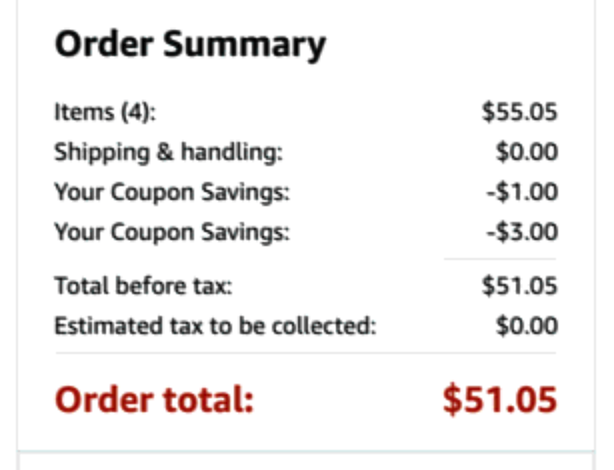This screenshot has width=614, height=470.
Task: Select the $55.05 items subtotal
Action: pyautogui.click(x=519, y=113)
